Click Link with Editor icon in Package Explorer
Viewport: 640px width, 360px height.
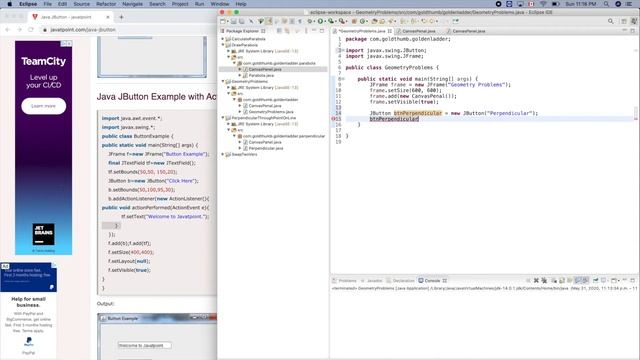(x=287, y=31)
